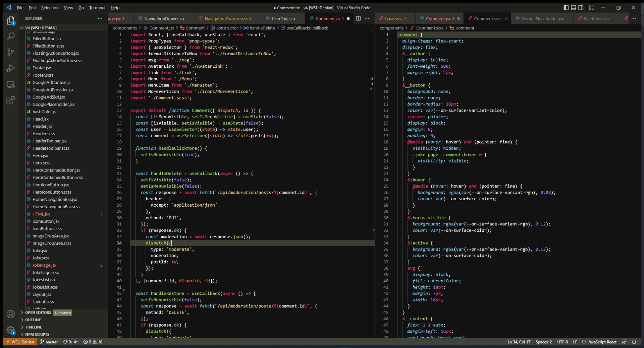
Task: Expand the Outline section
Action: (x=33, y=320)
